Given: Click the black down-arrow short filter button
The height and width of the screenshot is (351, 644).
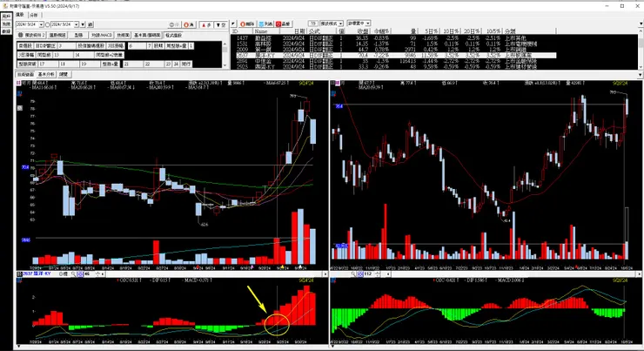Looking at the screenshot, I should click(x=220, y=24).
